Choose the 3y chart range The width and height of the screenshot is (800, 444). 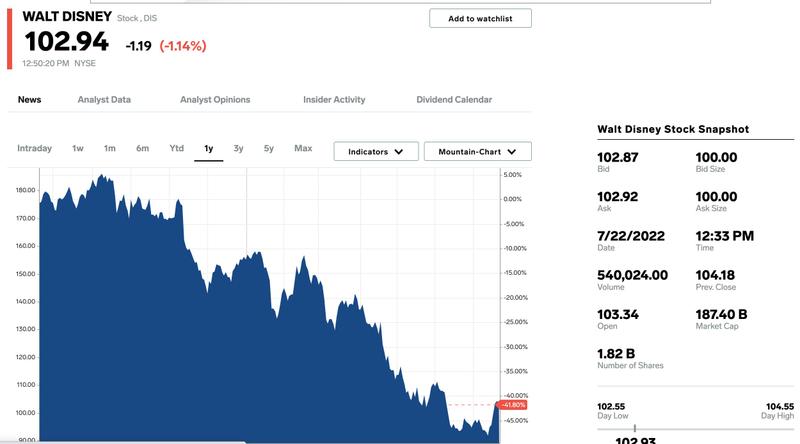pos(238,148)
